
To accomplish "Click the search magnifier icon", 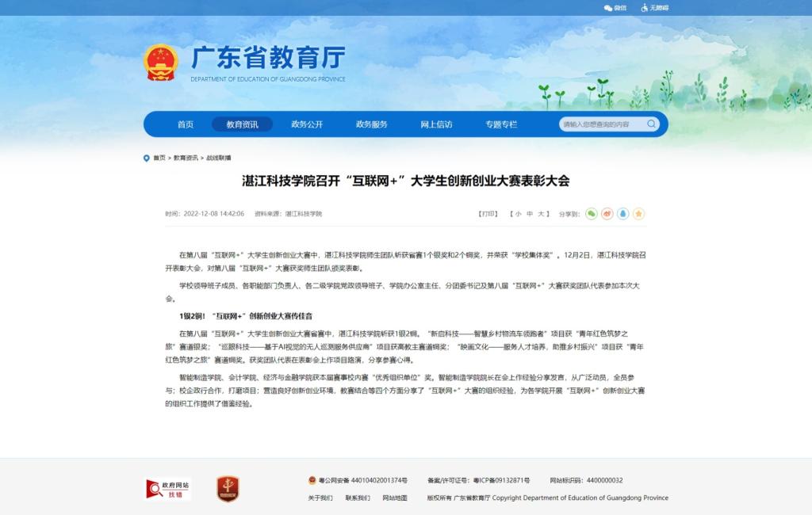I will (x=652, y=124).
